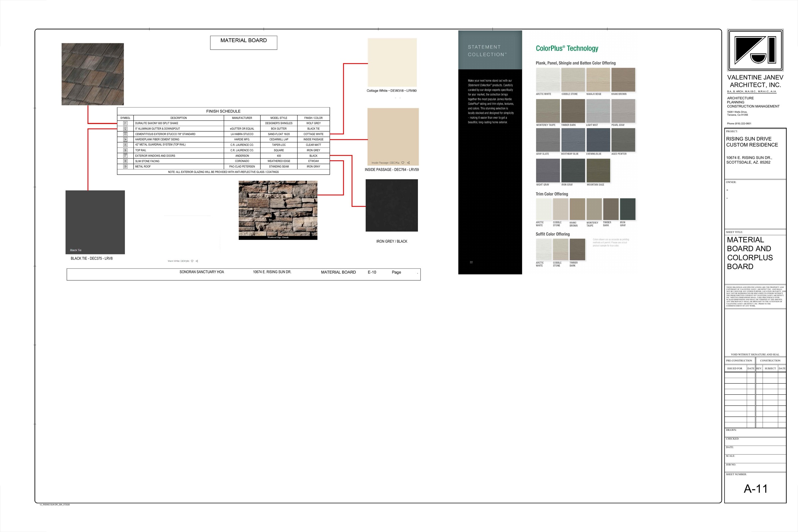The height and width of the screenshot is (532, 798).
Task: Choose the Evening Blue swatch
Action: coord(598,140)
